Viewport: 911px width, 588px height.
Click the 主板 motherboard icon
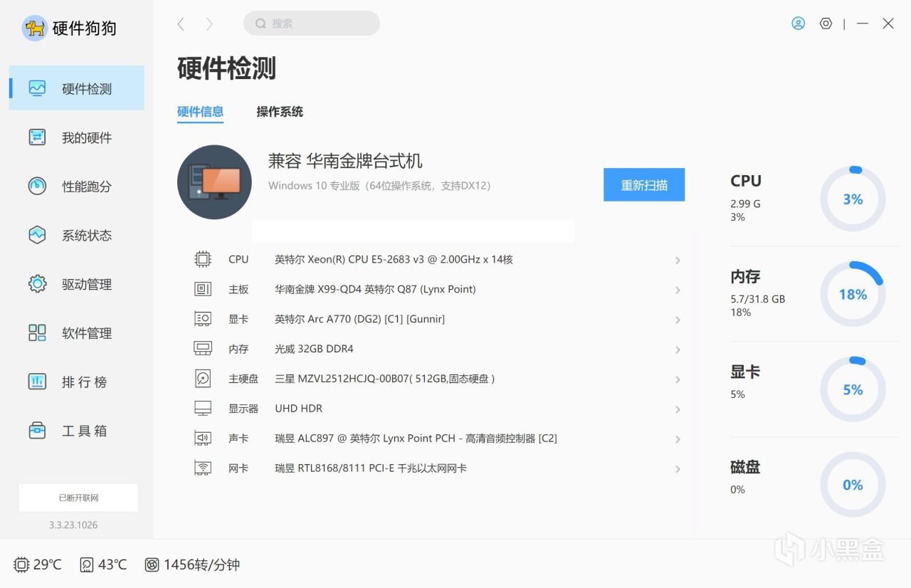203,289
